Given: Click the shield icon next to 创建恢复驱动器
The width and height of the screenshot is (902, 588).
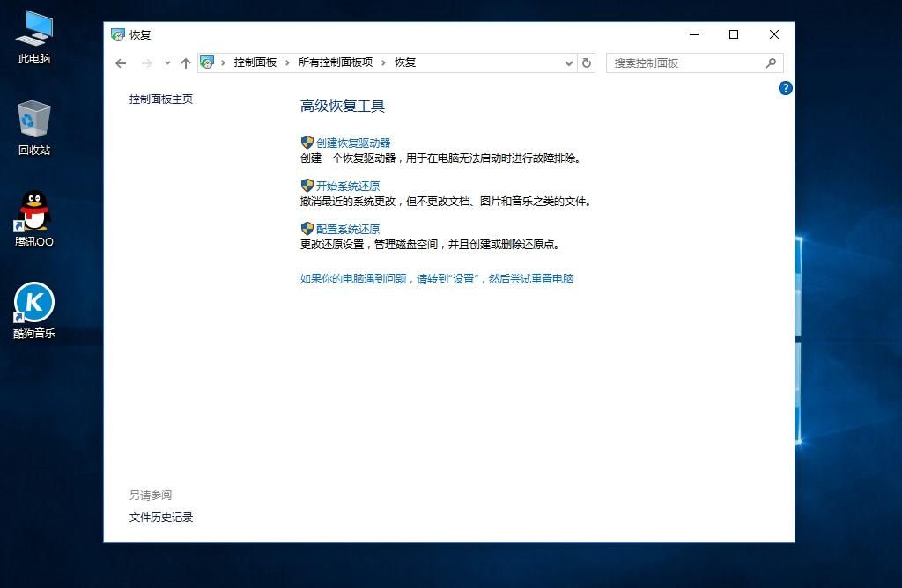Looking at the screenshot, I should tap(307, 142).
